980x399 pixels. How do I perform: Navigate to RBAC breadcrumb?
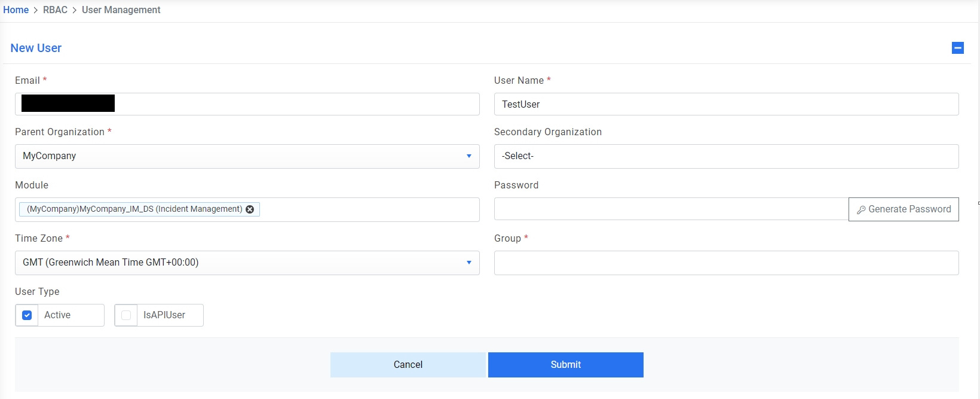[x=55, y=10]
